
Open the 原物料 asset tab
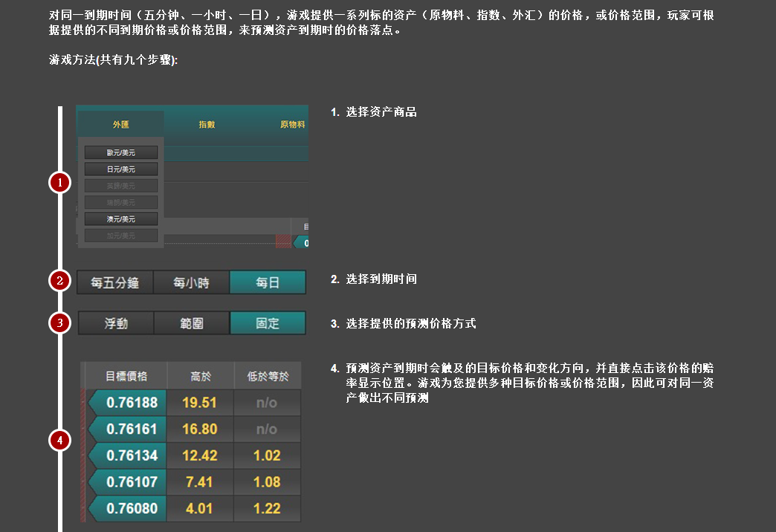292,124
